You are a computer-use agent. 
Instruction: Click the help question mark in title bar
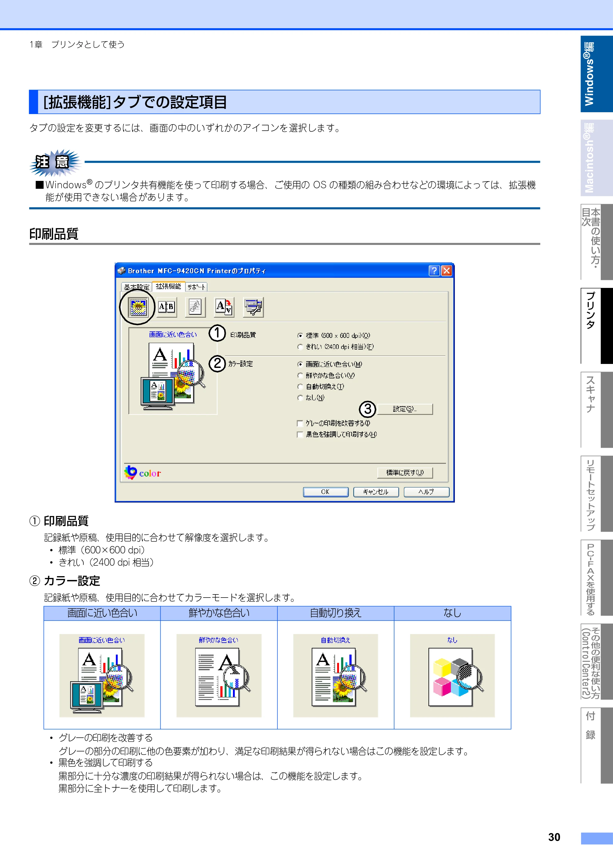click(x=434, y=271)
